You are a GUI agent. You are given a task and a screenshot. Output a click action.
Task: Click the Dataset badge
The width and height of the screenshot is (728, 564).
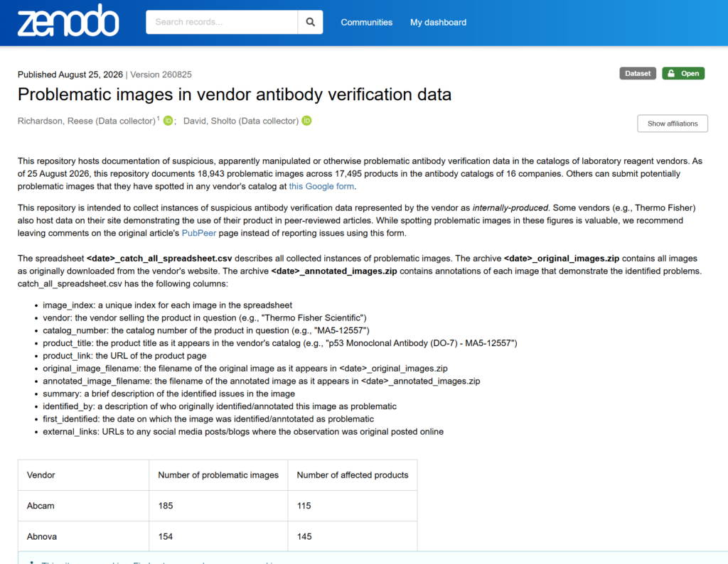click(638, 73)
